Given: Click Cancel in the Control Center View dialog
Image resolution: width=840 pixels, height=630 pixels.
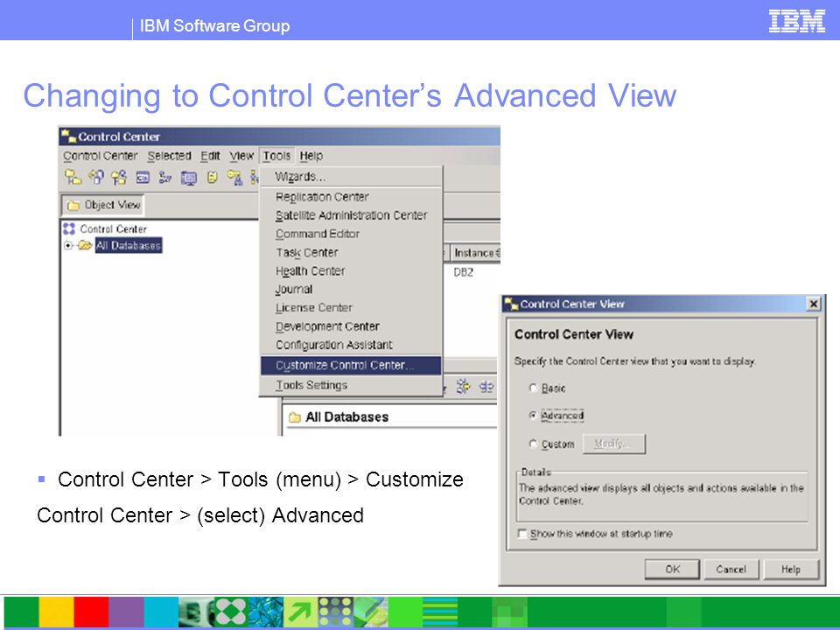Looking at the screenshot, I should (731, 569).
